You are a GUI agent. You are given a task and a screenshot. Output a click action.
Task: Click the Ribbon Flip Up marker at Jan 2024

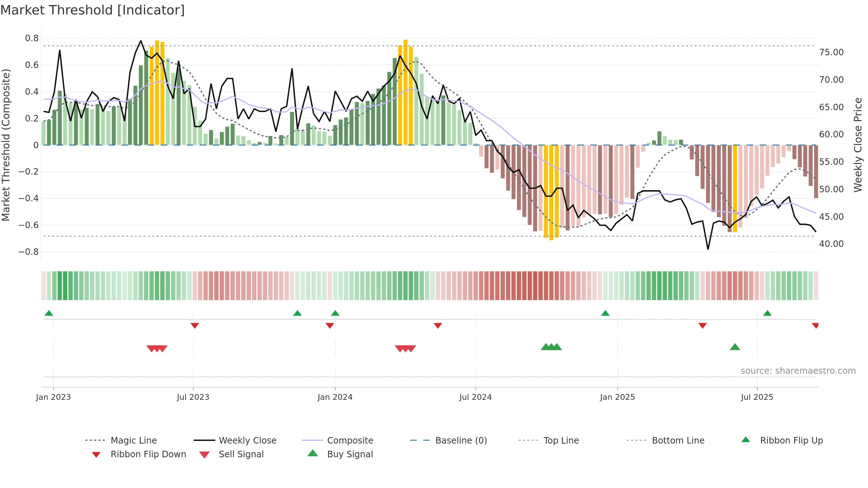(x=335, y=313)
